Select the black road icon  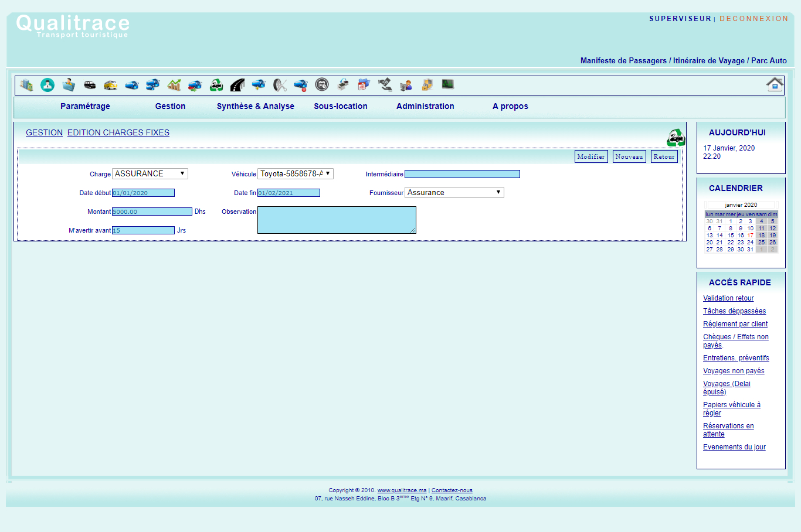237,85
